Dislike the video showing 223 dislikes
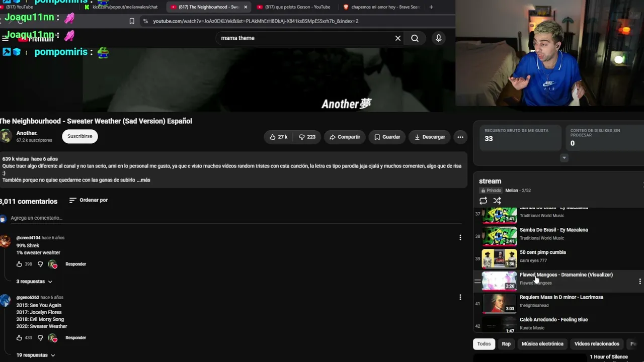644x362 pixels. pos(307,137)
